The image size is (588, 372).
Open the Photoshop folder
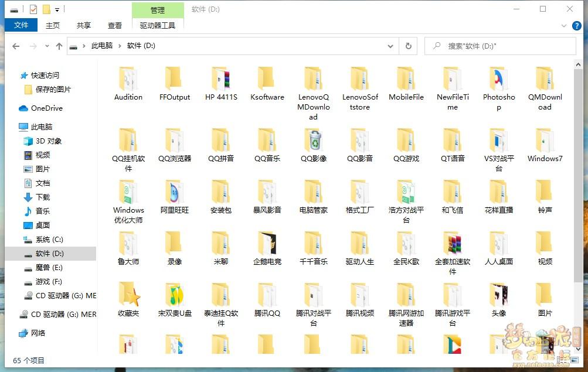499,89
